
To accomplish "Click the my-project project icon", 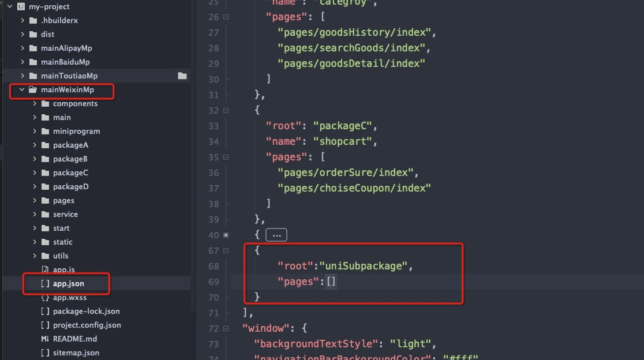I will point(21,6).
